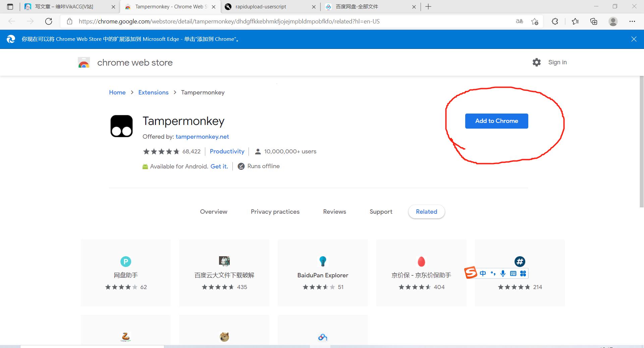The height and width of the screenshot is (348, 644).
Task: Open the Edge Settings and more menu
Action: click(x=632, y=21)
